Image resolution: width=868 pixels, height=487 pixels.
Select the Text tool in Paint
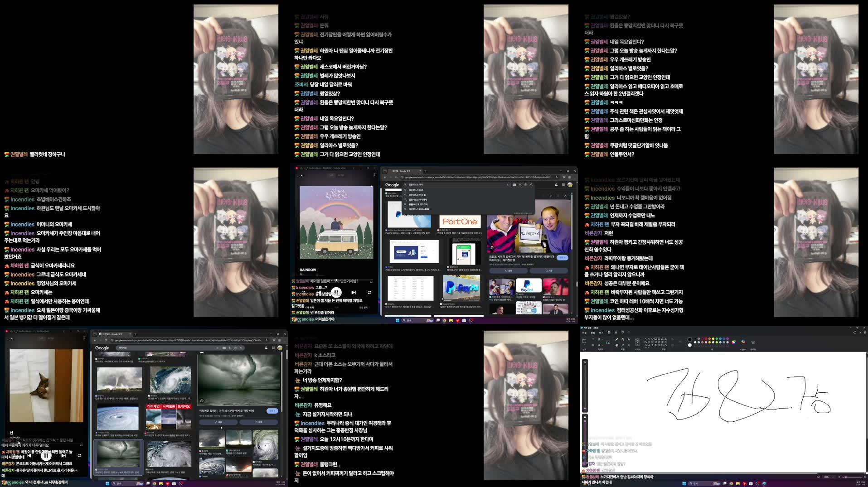[629, 339]
